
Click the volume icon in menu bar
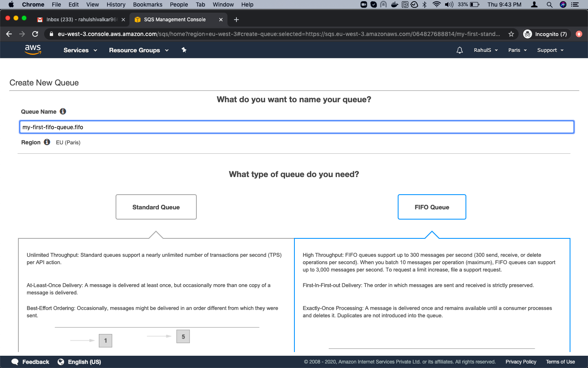(x=449, y=4)
